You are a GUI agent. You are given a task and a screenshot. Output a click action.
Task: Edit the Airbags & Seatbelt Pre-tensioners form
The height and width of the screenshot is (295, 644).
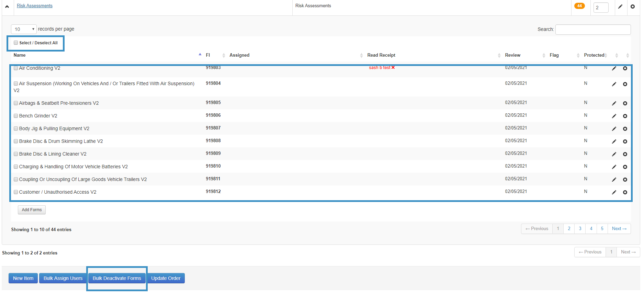[x=614, y=103]
